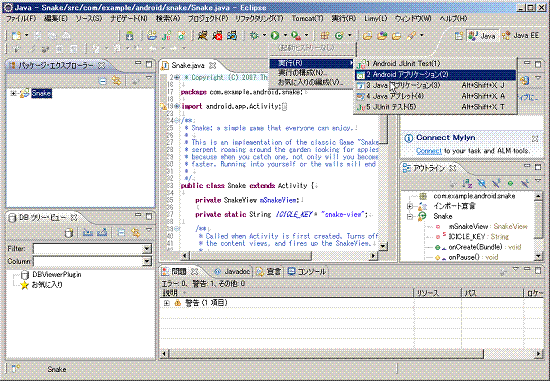The height and width of the screenshot is (381, 550).
Task: Select 5 JUnit テスト menu entry
Action: click(x=435, y=107)
